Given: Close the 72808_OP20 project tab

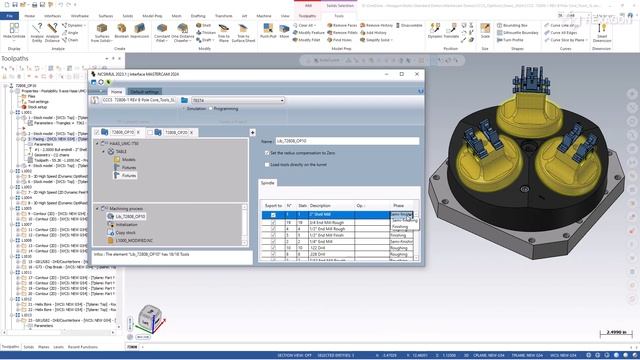Looking at the screenshot, I should tap(191, 132).
